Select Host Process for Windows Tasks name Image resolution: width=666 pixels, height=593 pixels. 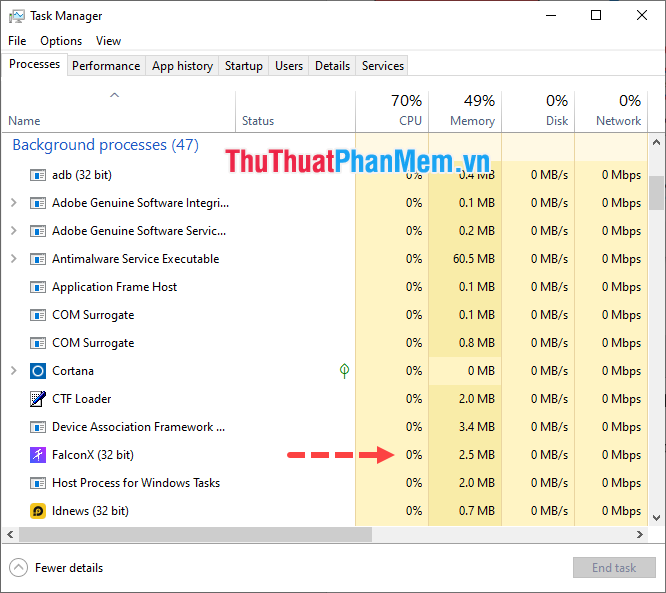136,483
